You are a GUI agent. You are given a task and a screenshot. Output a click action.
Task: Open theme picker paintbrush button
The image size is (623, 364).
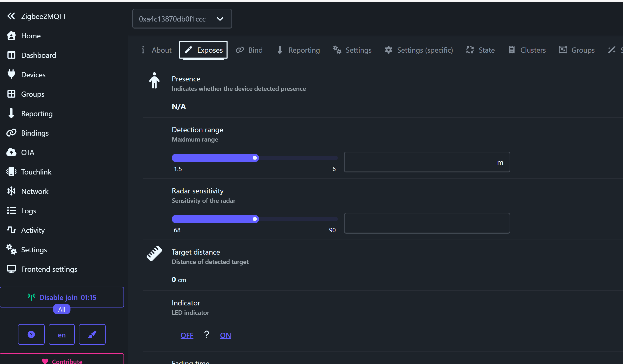[92, 334]
